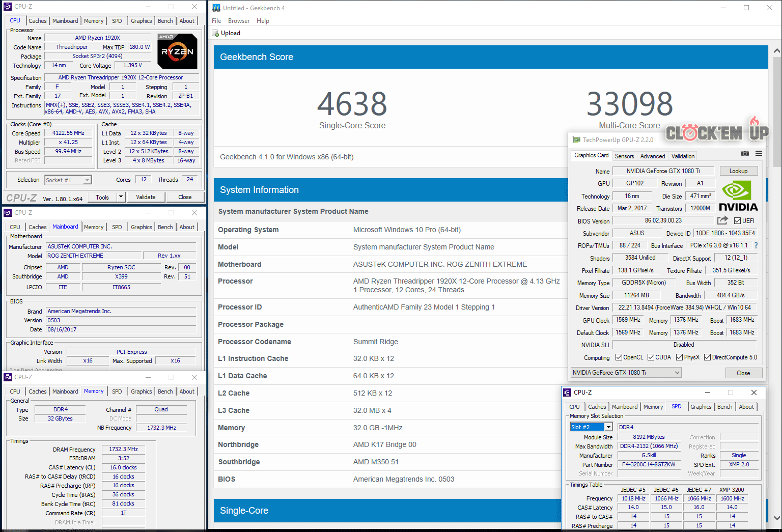This screenshot has width=782, height=532.
Task: Click the Ryzen logo in CPU-Z
Action: tap(177, 51)
